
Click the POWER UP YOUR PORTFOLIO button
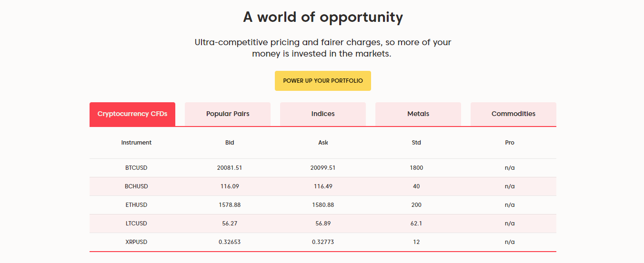point(322,81)
